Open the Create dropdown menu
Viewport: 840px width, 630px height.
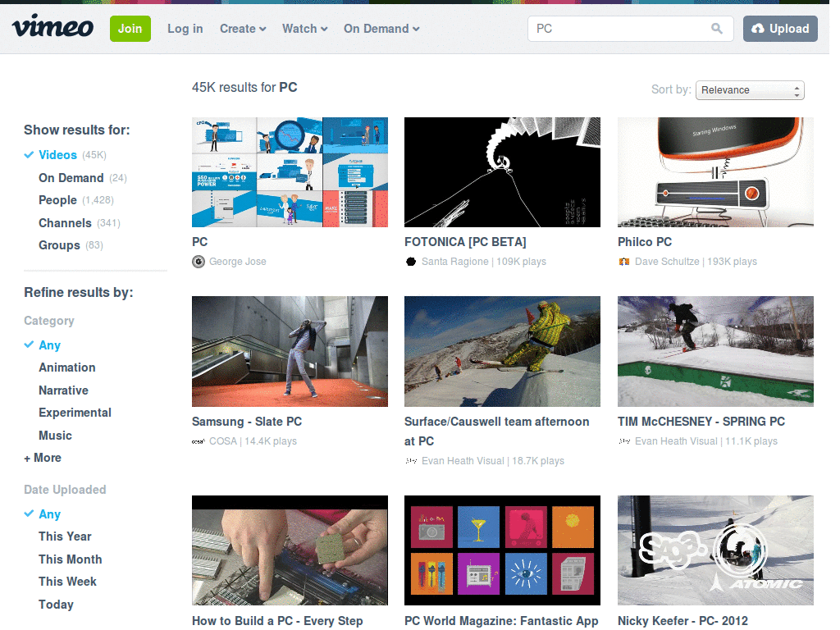pos(243,29)
